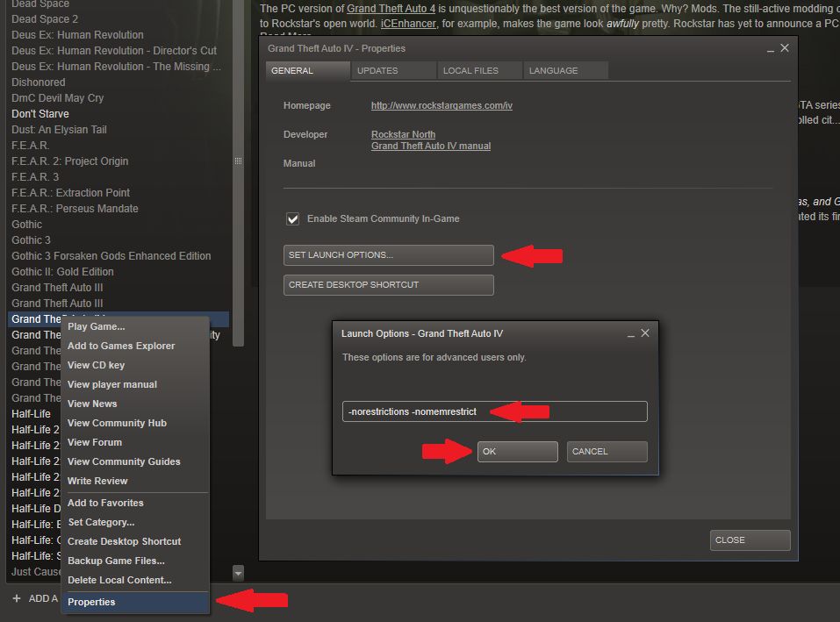The width and height of the screenshot is (840, 622).
Task: Click the game list scrollbar thumb
Action: (x=239, y=173)
